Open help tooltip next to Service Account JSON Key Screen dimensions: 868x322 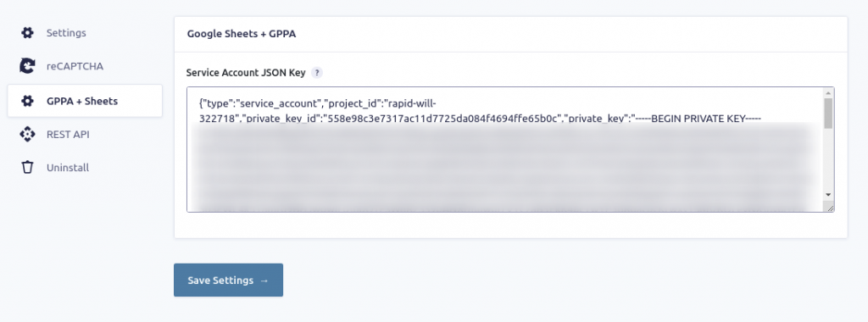point(317,73)
